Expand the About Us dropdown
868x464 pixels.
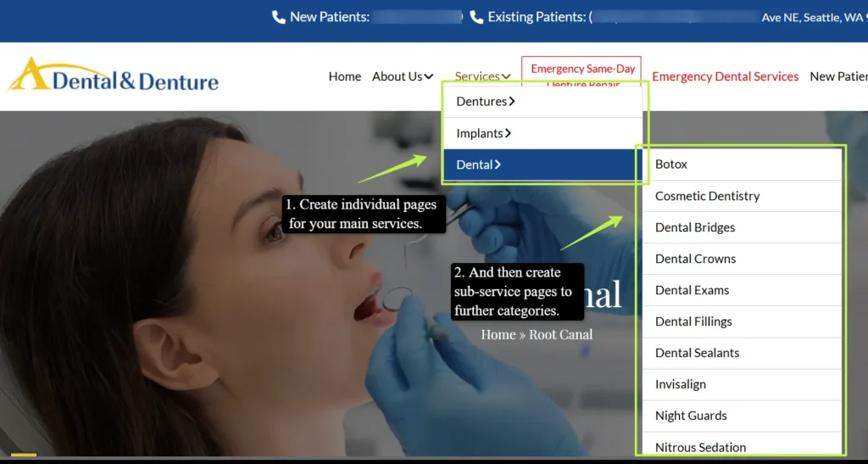point(403,76)
